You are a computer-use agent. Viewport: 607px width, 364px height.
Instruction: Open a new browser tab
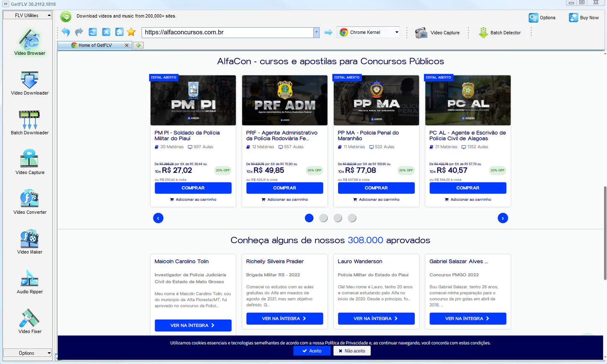138,45
